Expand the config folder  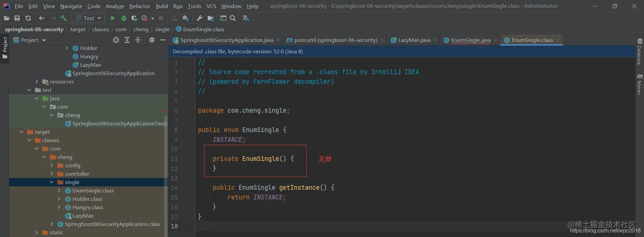click(x=52, y=166)
